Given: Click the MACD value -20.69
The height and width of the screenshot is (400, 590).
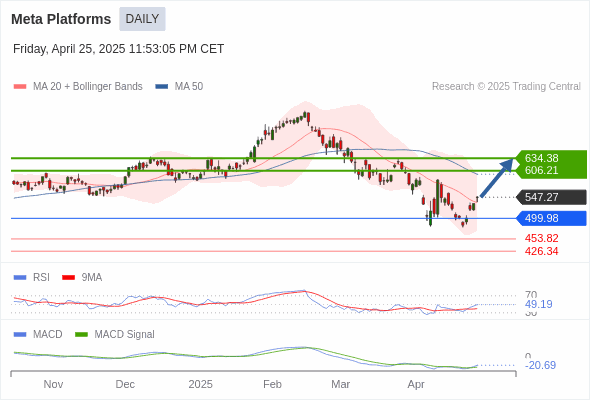Looking at the screenshot, I should 540,365.
